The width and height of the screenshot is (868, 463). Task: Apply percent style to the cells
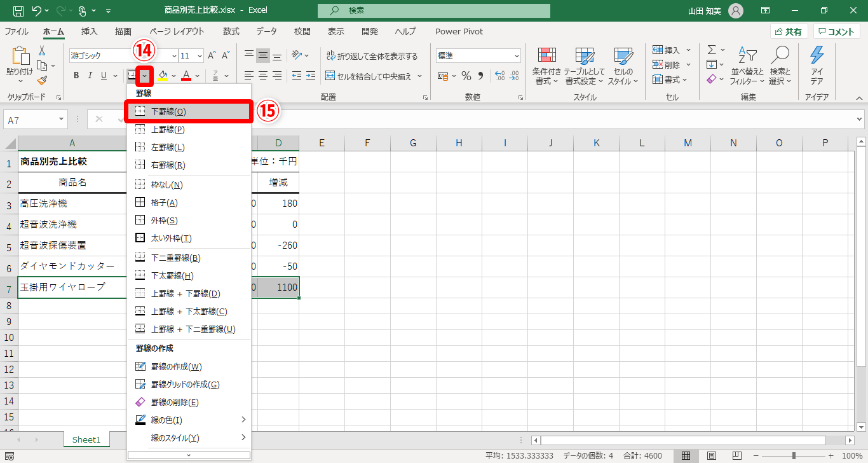466,76
